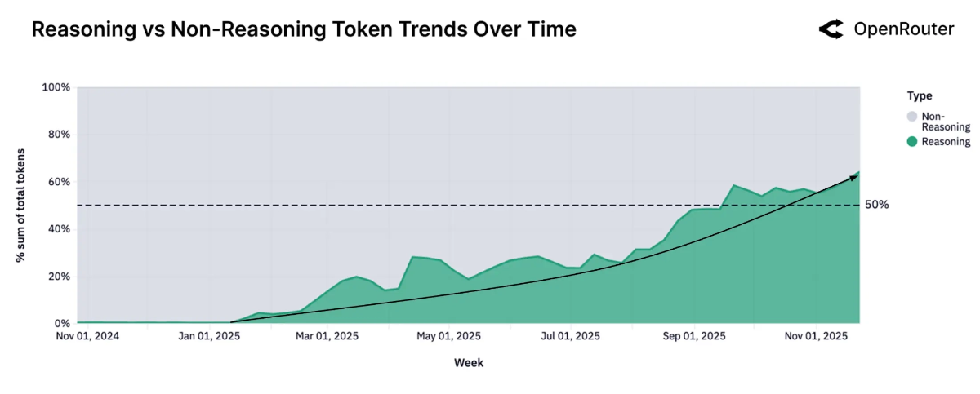Click the 20% y-axis tick label
Image resolution: width=980 pixels, height=394 pixels.
click(x=58, y=277)
